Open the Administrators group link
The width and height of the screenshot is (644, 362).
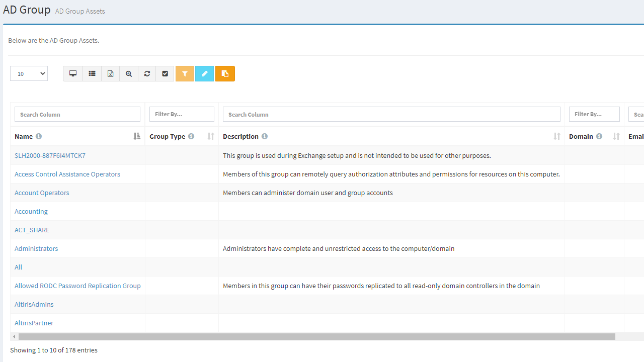pos(36,248)
